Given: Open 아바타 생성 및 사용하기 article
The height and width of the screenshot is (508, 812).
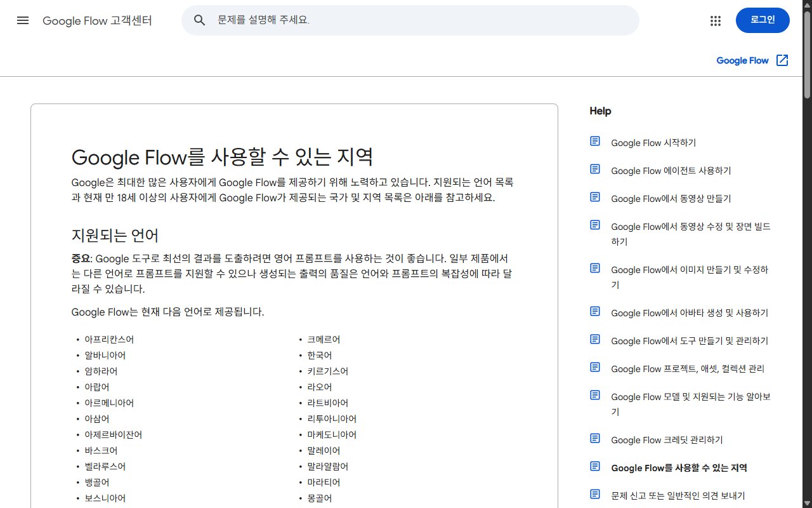Looking at the screenshot, I should 690,313.
